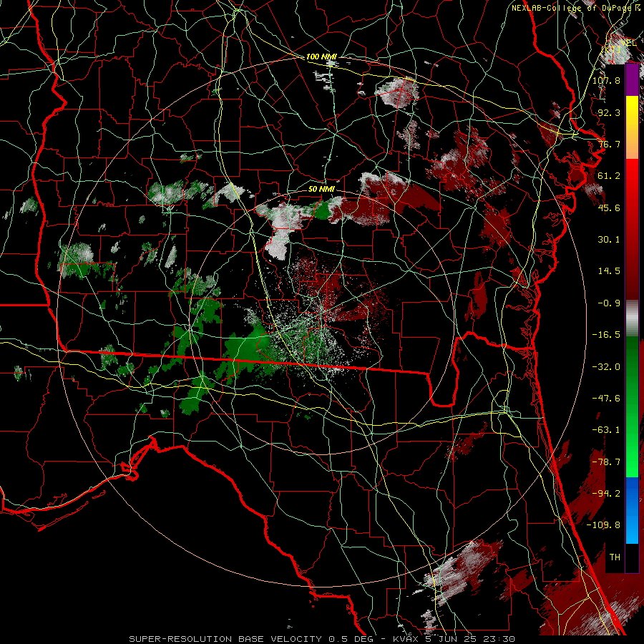Click the "5 JUN 25 23:30" timestamp
Image resolution: width=644 pixels, height=644 pixels.
point(471,639)
